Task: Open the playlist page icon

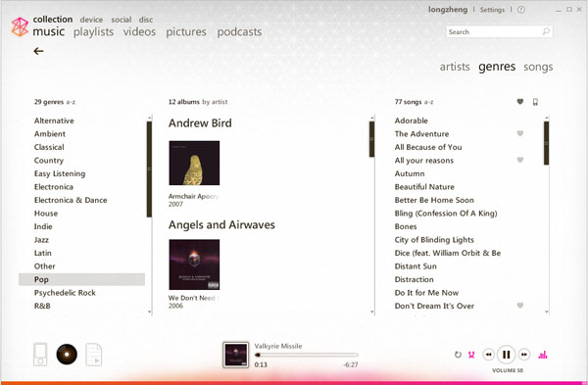Action: click(93, 355)
